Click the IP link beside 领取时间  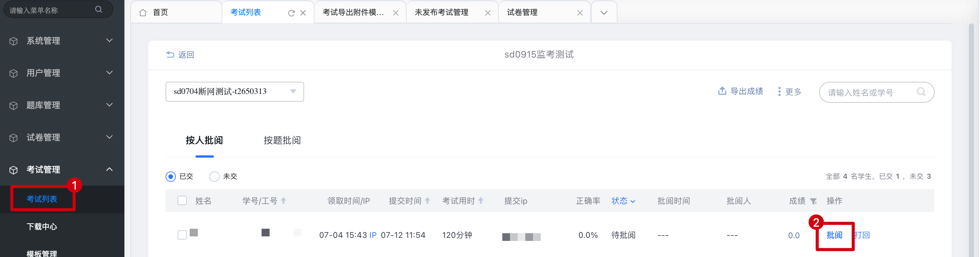tap(373, 235)
